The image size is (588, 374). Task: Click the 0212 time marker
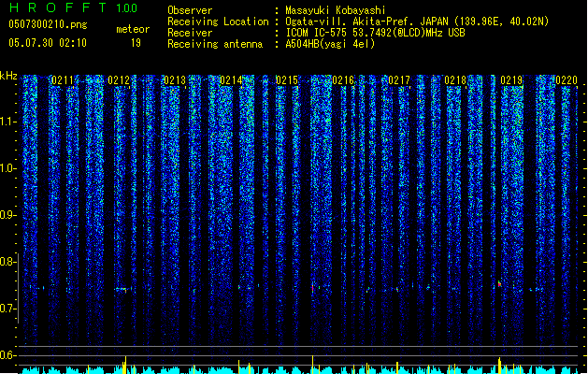(119, 80)
